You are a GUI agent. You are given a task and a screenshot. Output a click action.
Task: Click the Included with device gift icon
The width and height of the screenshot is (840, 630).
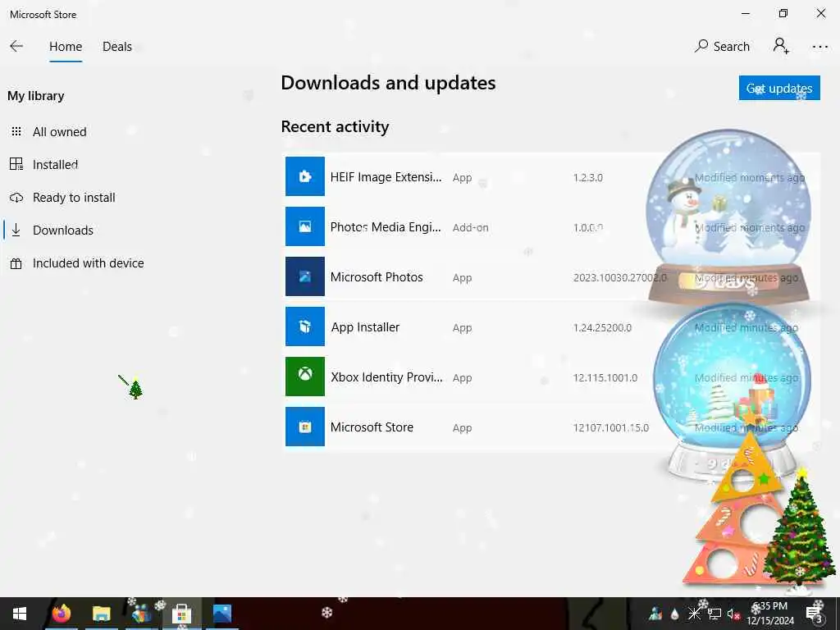point(16,263)
